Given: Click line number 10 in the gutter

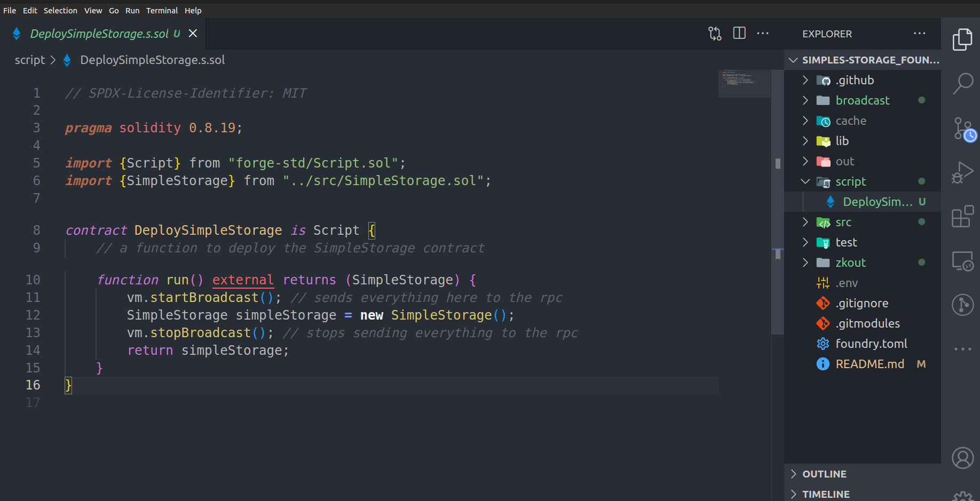Looking at the screenshot, I should 33,280.
